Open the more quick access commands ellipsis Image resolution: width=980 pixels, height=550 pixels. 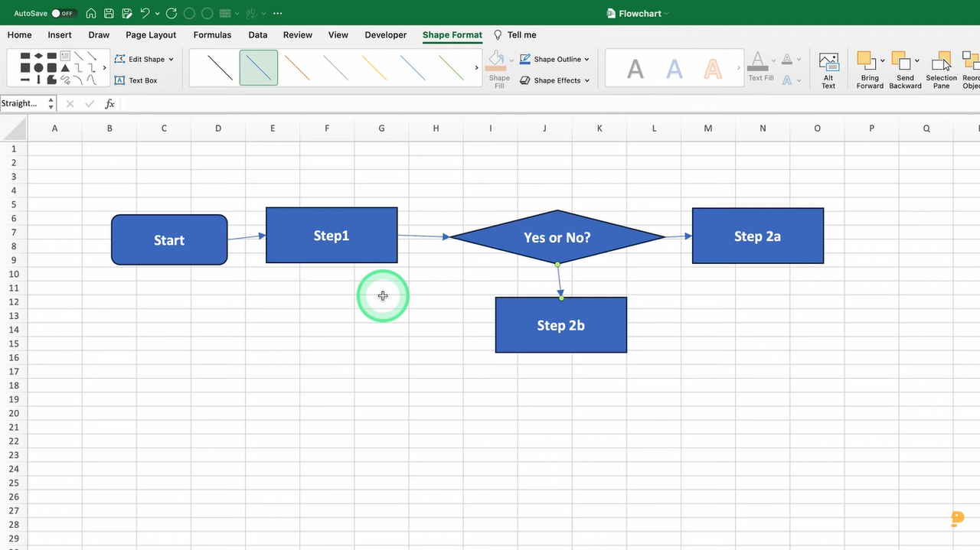click(x=277, y=14)
